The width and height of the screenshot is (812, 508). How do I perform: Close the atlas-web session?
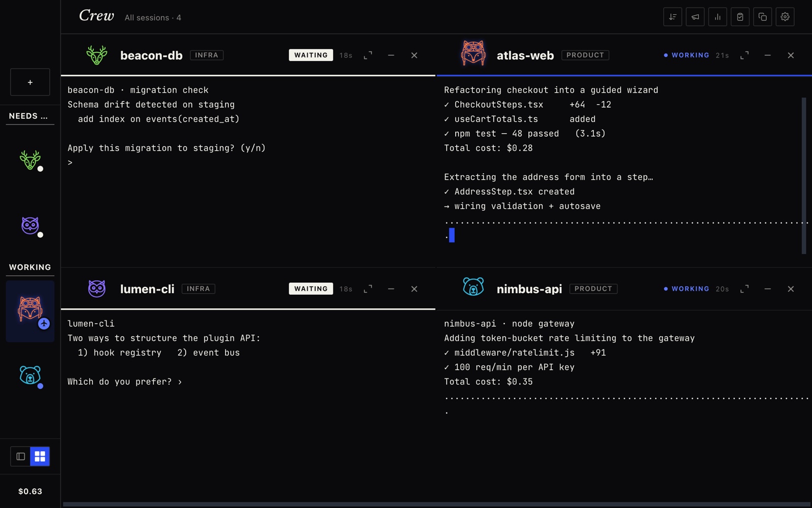point(791,55)
